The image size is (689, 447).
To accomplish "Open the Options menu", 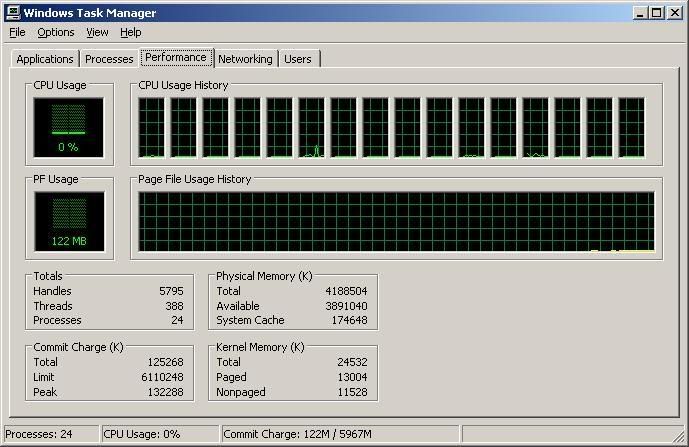I will tap(56, 33).
